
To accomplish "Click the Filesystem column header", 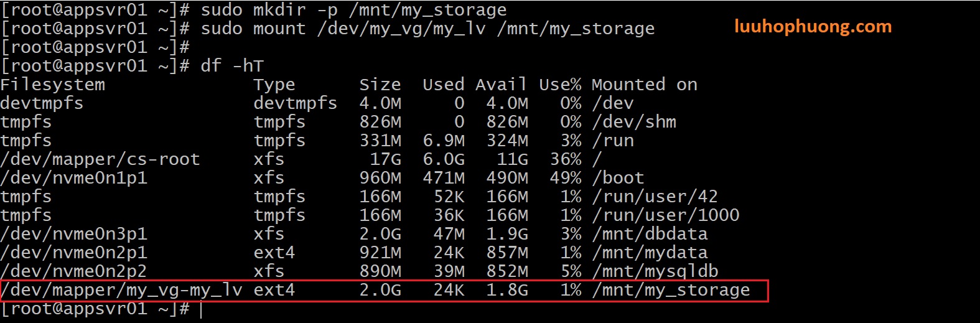I will 53,85.
